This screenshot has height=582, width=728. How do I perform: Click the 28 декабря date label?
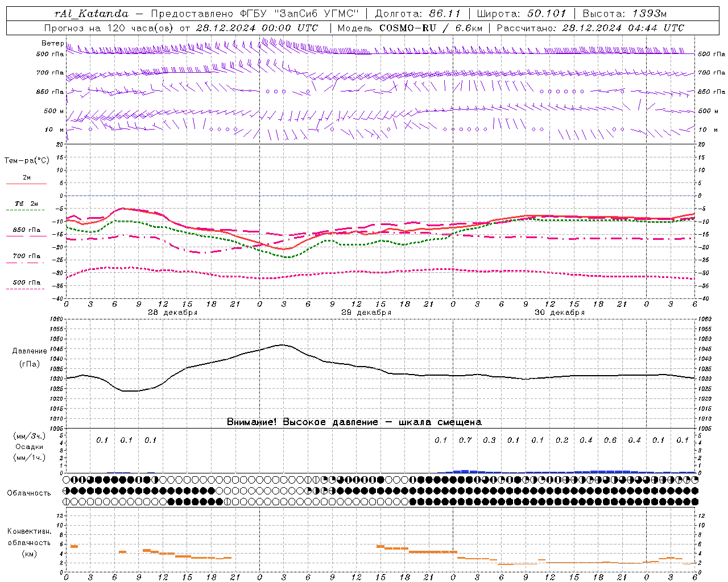[x=172, y=313]
